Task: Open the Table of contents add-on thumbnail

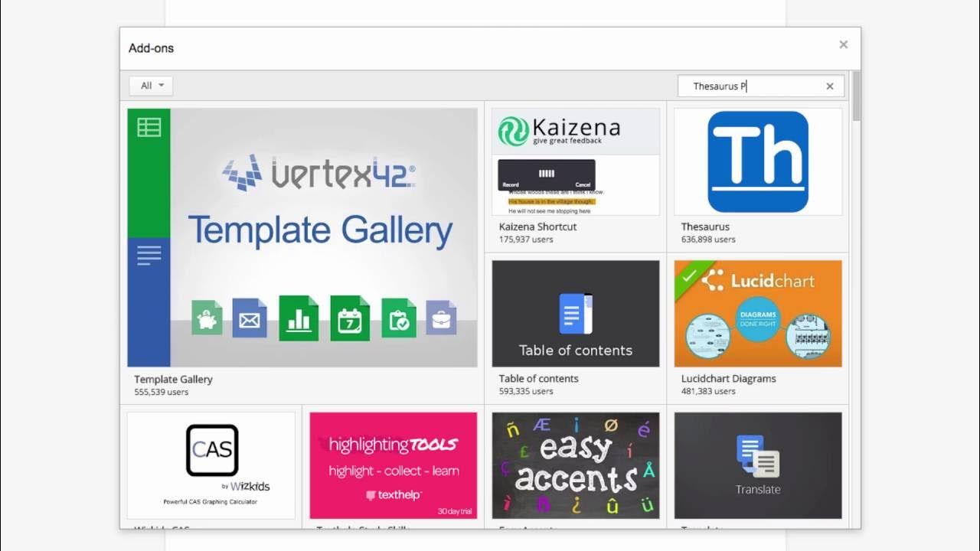Action: [576, 314]
